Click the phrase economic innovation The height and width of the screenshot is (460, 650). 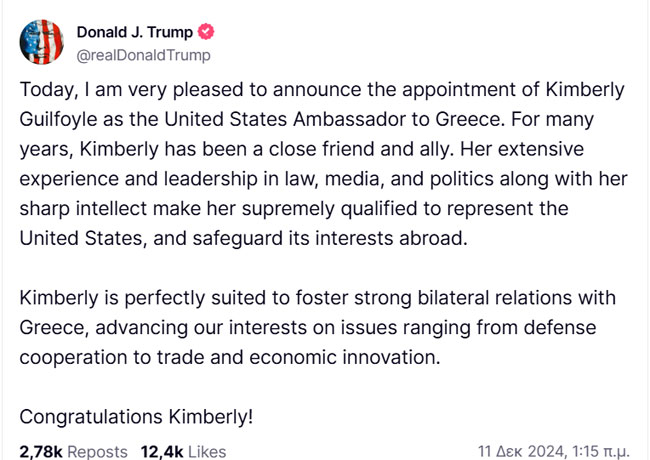click(345, 357)
